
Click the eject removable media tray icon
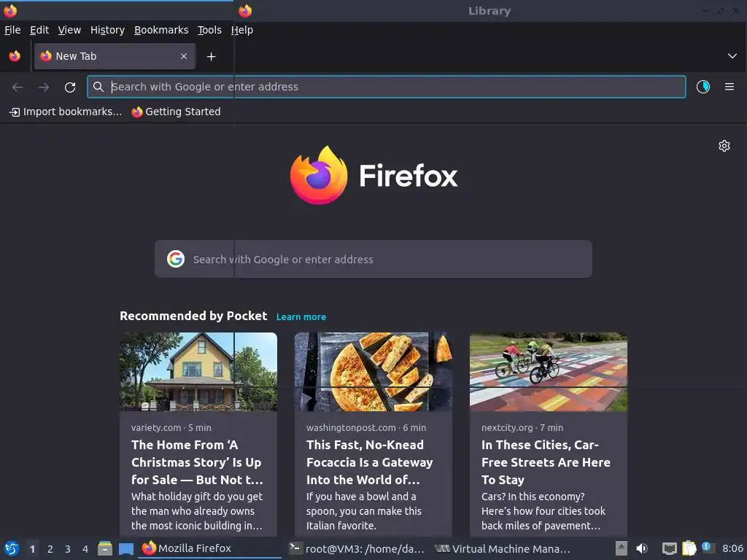[622, 548]
